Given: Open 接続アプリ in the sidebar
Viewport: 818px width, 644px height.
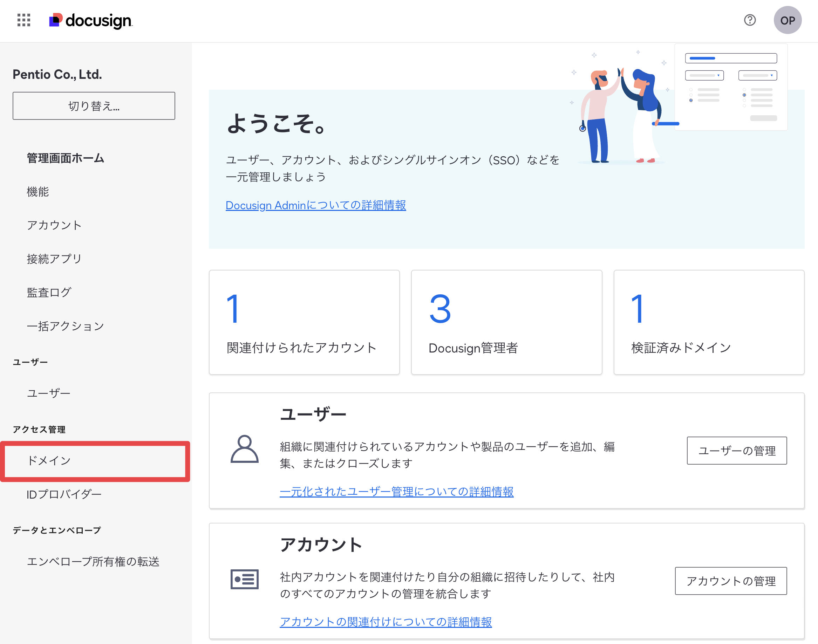Looking at the screenshot, I should coord(54,259).
